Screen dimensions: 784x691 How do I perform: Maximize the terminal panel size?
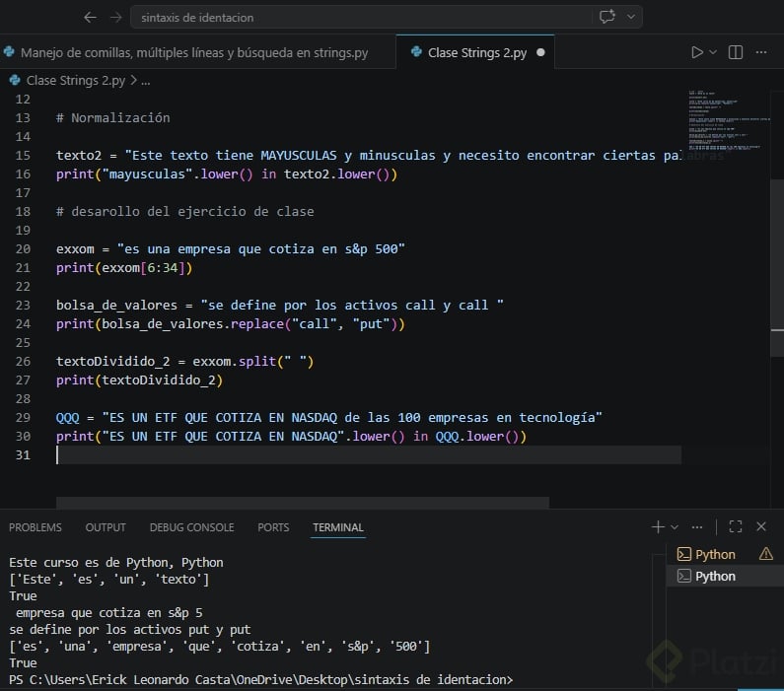735,527
